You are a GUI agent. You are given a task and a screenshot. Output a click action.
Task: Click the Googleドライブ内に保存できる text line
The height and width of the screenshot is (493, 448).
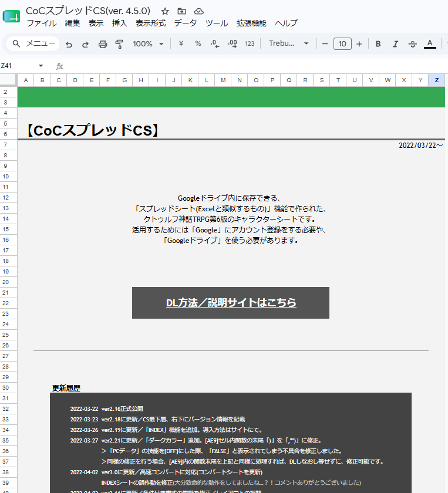tap(230, 198)
